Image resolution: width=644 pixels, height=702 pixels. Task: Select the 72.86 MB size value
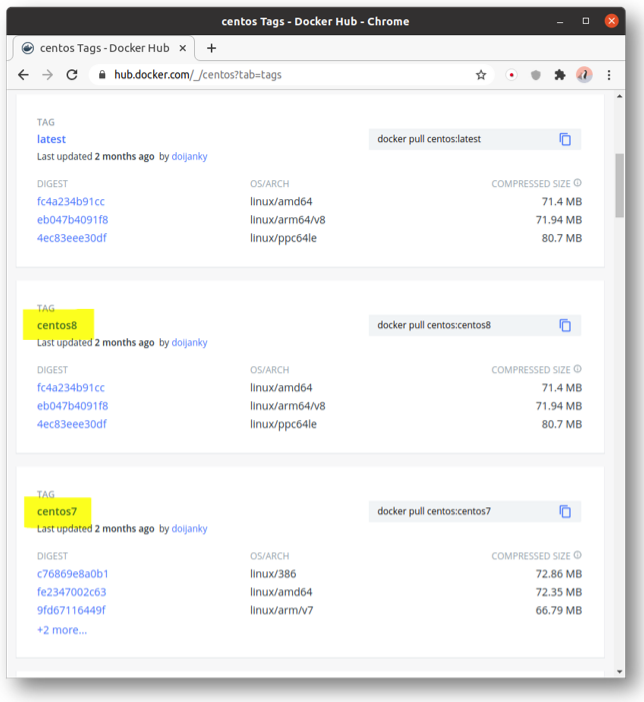tap(559, 574)
